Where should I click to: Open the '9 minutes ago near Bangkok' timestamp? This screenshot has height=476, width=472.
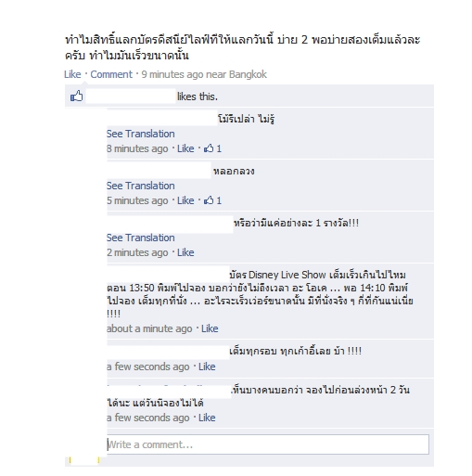(204, 74)
